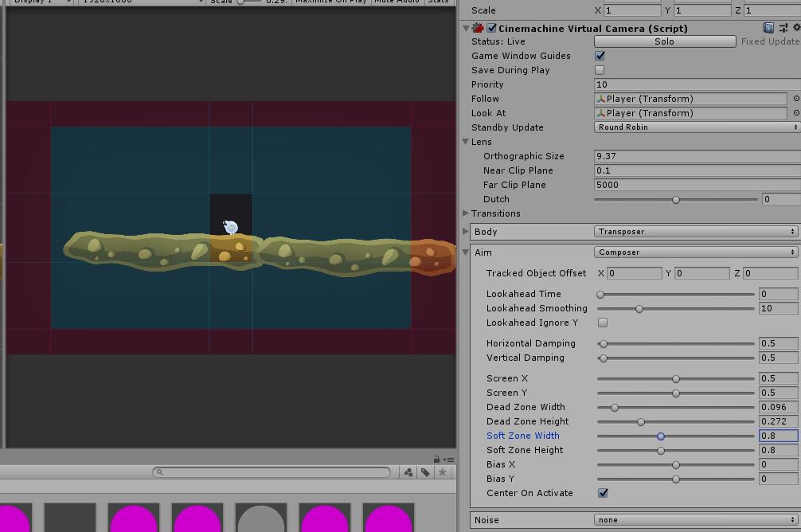The width and height of the screenshot is (801, 532).
Task: Click the Priority field showing 10
Action: pyautogui.click(x=697, y=84)
